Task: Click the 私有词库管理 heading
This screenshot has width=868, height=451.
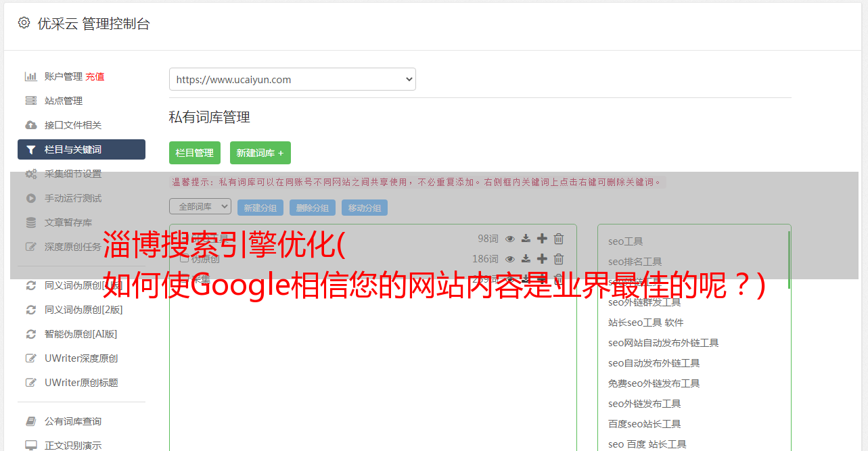Action: (210, 117)
